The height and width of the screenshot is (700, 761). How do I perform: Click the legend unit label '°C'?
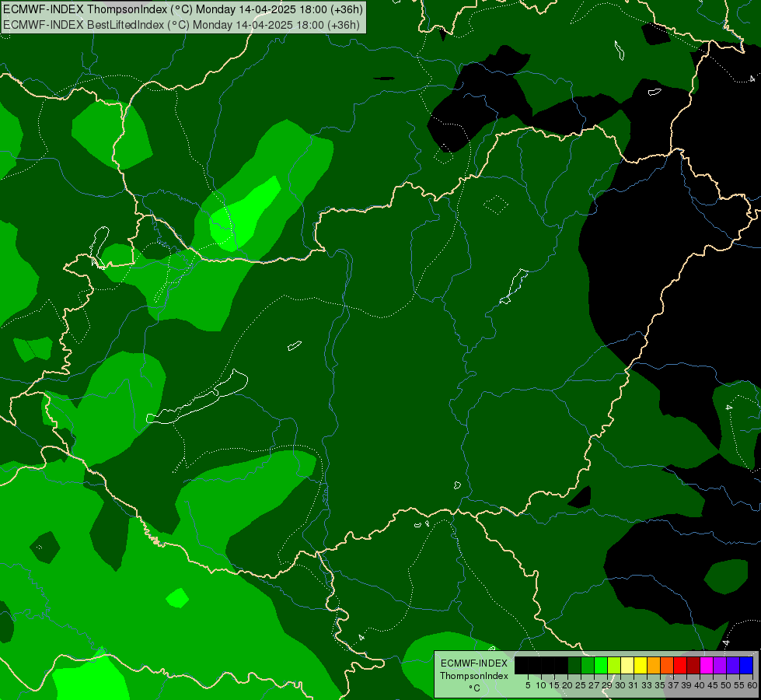[474, 688]
